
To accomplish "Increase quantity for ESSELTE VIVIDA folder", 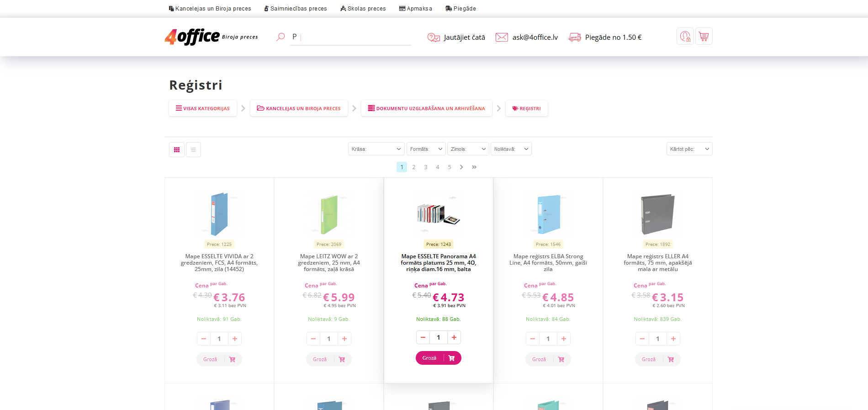I will coord(235,339).
